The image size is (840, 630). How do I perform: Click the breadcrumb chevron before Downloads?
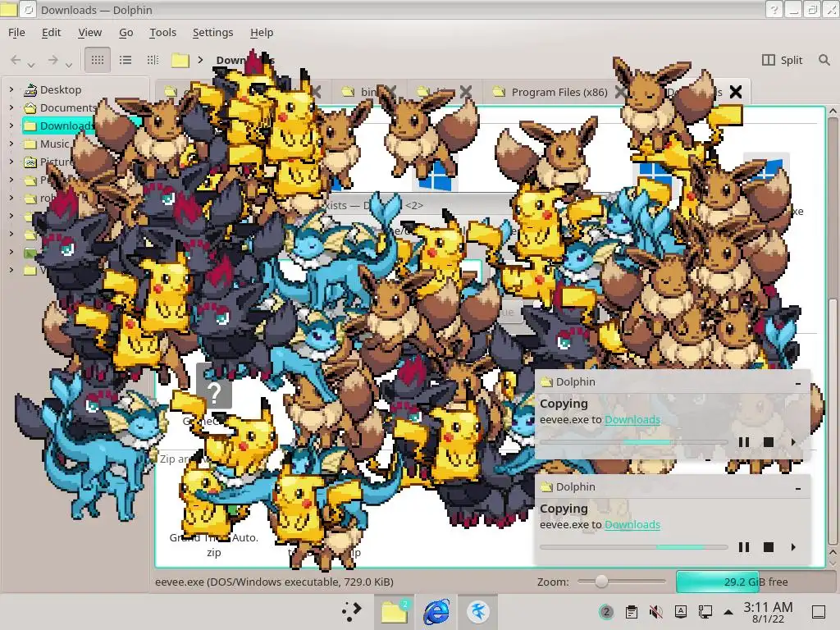[200, 59]
